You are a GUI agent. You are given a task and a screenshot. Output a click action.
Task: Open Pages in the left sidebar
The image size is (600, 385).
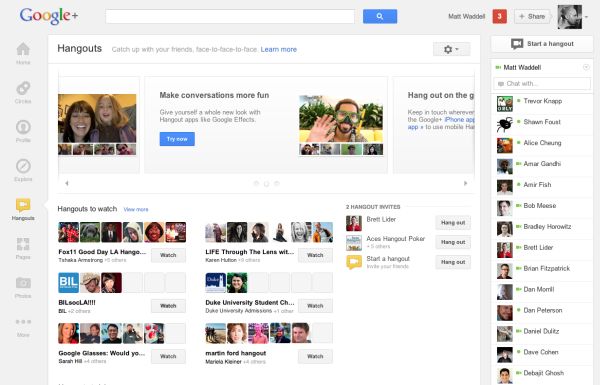(x=23, y=248)
